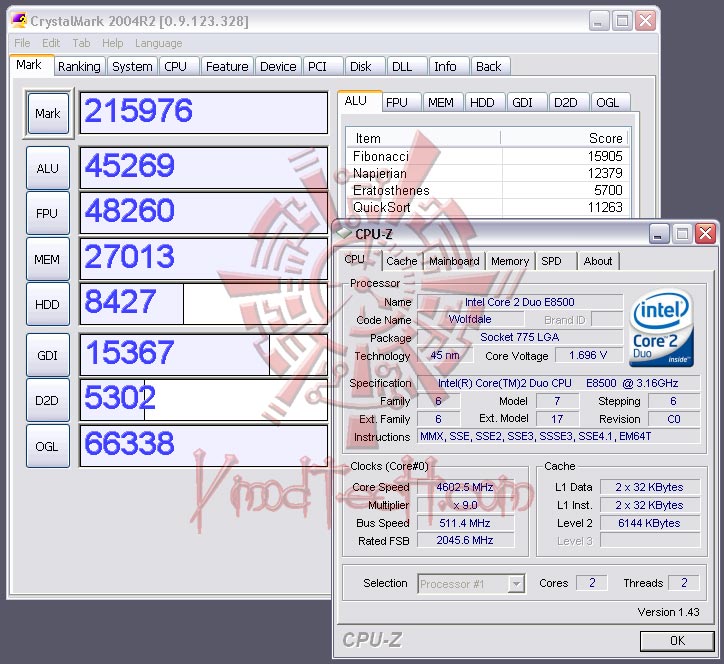Run the full Mark benchmark button
Image resolution: width=724 pixels, height=664 pixels.
[48, 113]
